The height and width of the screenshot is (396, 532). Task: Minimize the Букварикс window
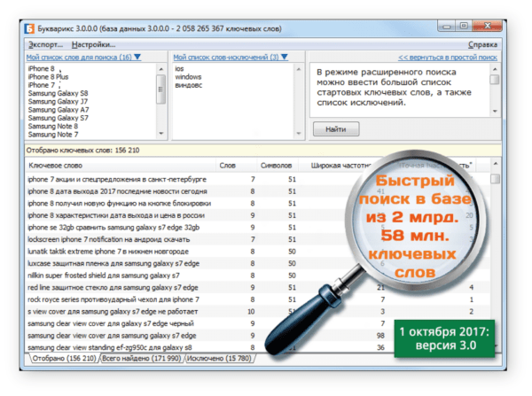tap(447, 26)
